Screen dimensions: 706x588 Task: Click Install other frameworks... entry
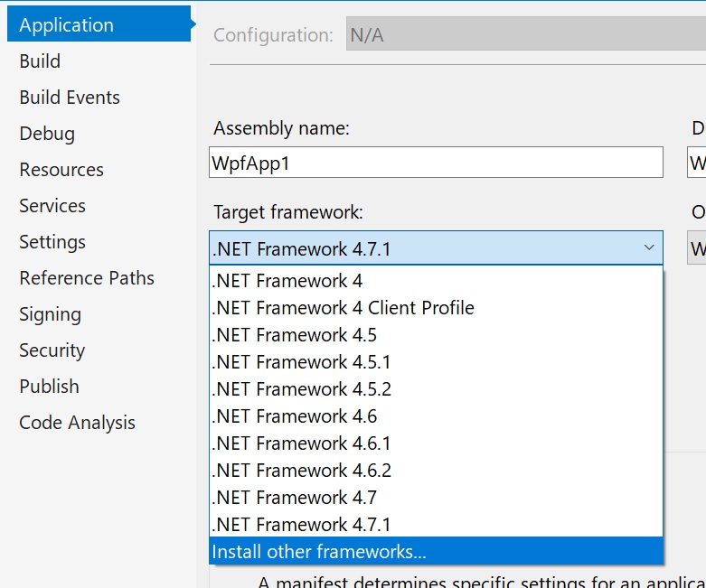[436, 551]
